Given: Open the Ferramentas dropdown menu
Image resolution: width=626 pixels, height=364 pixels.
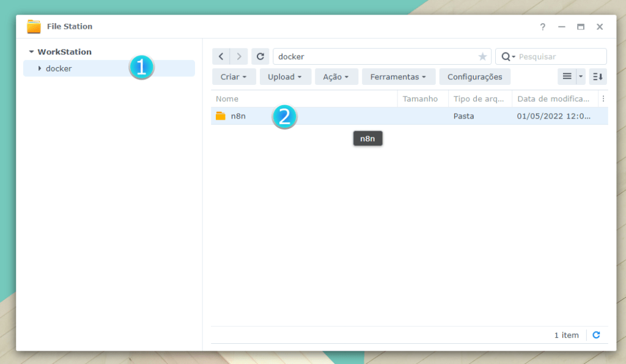Looking at the screenshot, I should click(398, 77).
